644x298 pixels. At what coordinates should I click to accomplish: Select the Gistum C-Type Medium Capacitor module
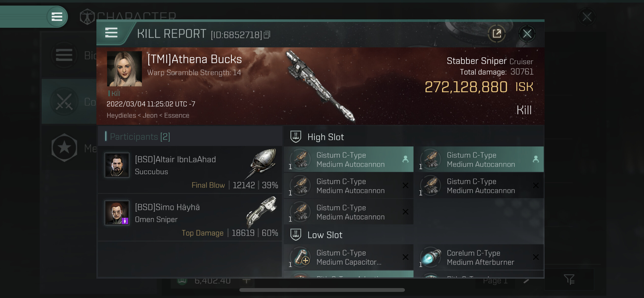[348, 257]
